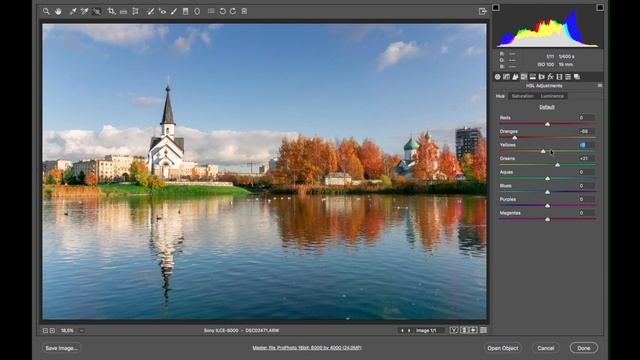
Task: Rotate image counterclockwise
Action: click(x=222, y=11)
